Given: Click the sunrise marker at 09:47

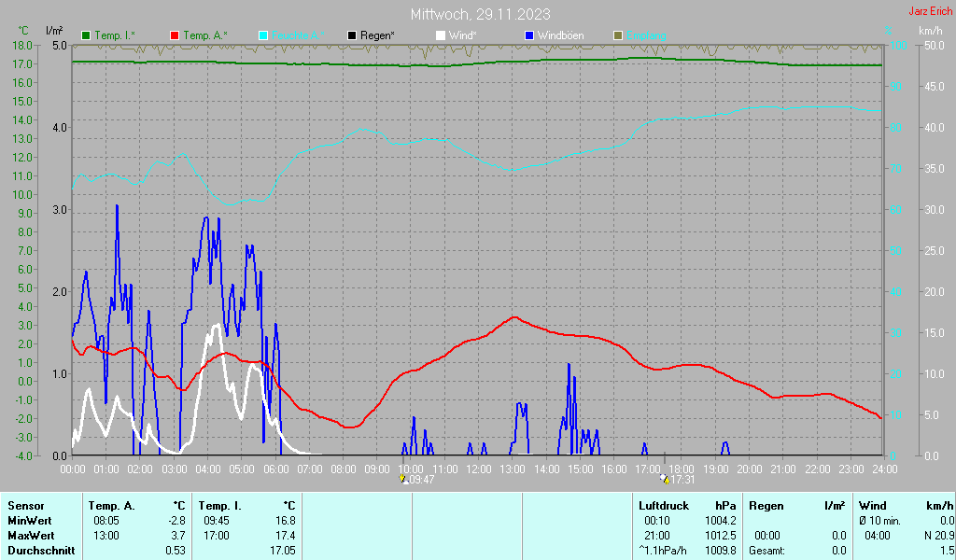Looking at the screenshot, I should click(x=403, y=479).
